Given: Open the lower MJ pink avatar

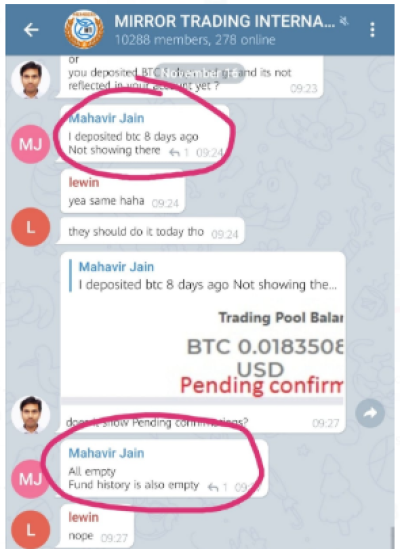Looking at the screenshot, I should click(x=31, y=479).
